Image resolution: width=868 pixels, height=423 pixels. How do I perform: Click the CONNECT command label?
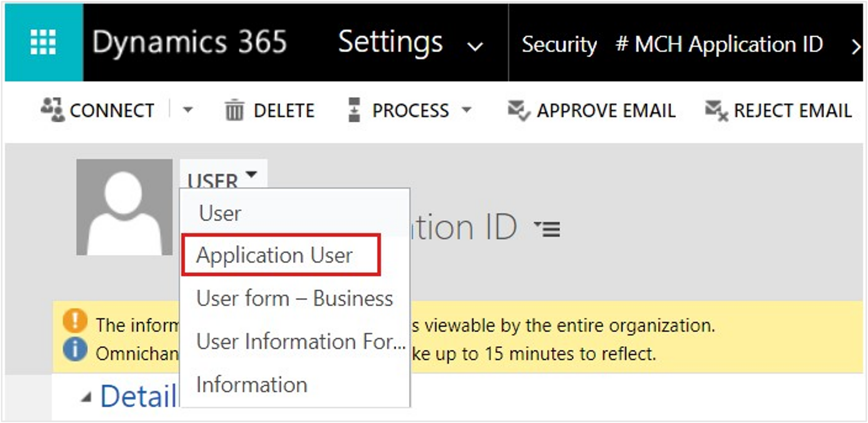click(112, 111)
